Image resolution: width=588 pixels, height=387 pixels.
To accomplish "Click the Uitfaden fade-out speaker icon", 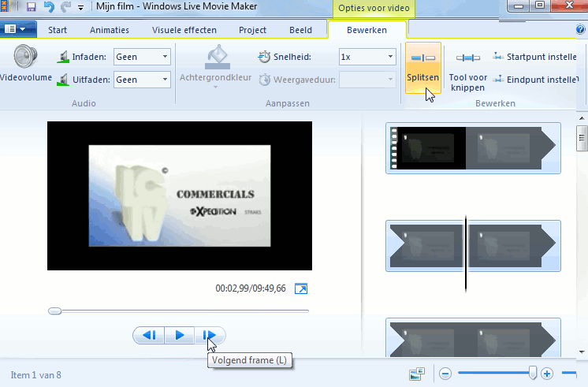I will click(63, 80).
